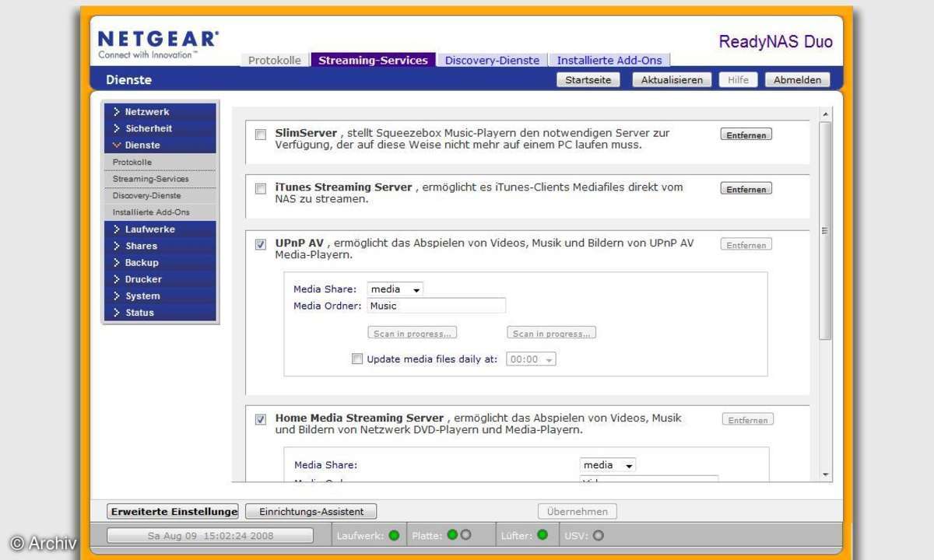Click Entfernen for UPnP AV
Screen dimensions: 934x560
[x=746, y=245]
